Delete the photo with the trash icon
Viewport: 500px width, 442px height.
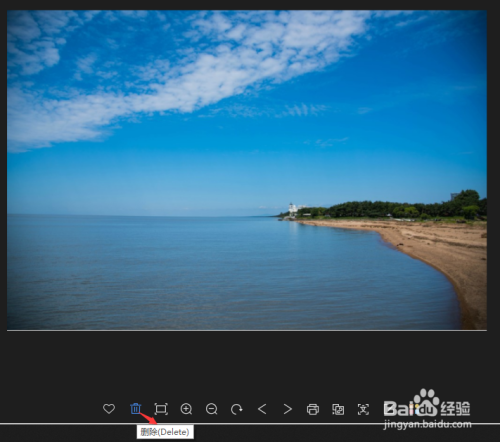pos(135,409)
